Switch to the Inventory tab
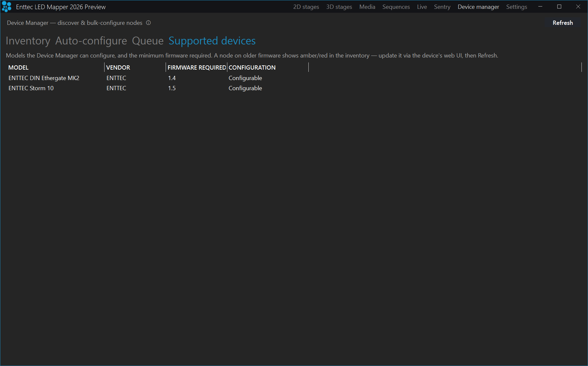 28,41
